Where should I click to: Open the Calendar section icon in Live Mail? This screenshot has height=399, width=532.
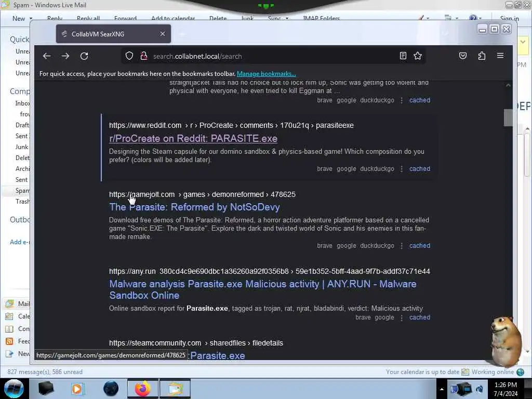click(x=9, y=316)
